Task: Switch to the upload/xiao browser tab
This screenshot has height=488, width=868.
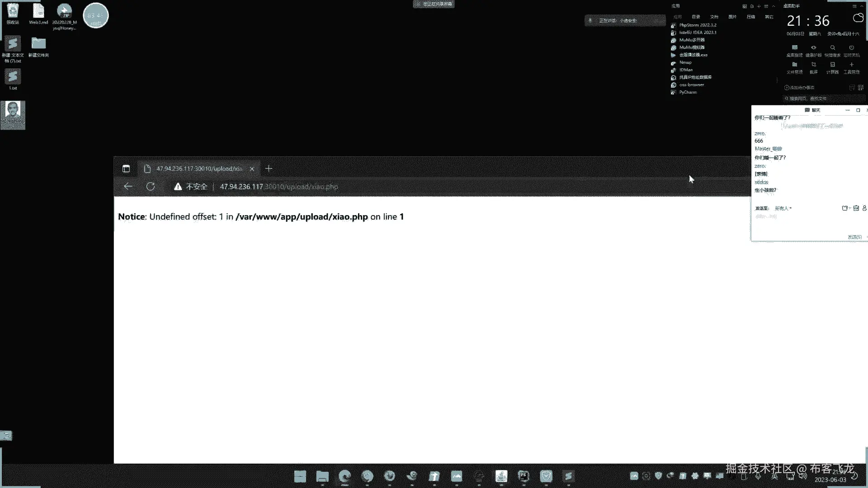Action: (x=199, y=169)
